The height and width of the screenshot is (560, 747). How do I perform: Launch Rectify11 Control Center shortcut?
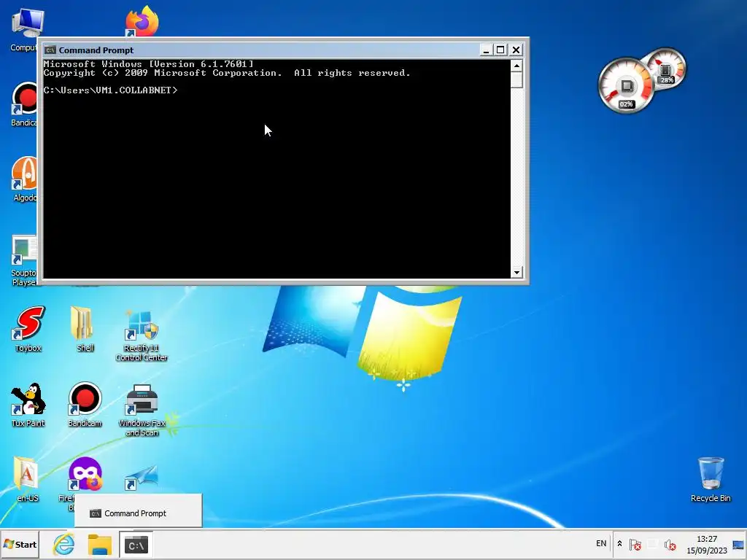pos(142,335)
